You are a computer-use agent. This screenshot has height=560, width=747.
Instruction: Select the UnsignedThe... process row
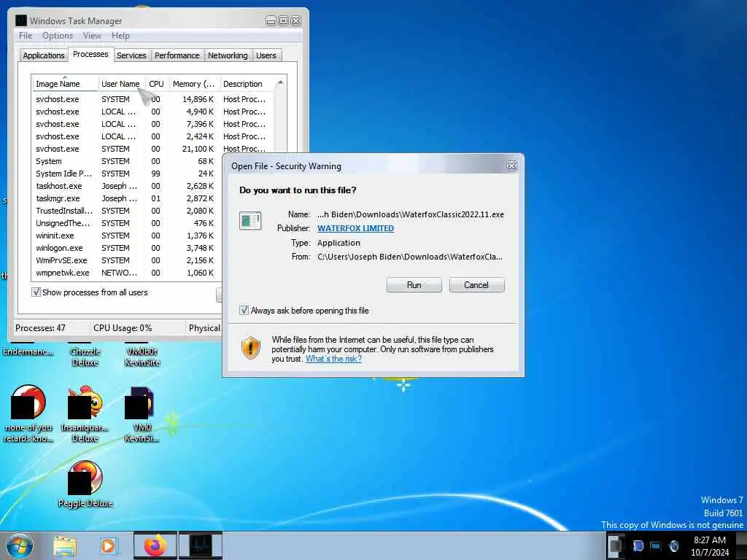tap(128, 223)
